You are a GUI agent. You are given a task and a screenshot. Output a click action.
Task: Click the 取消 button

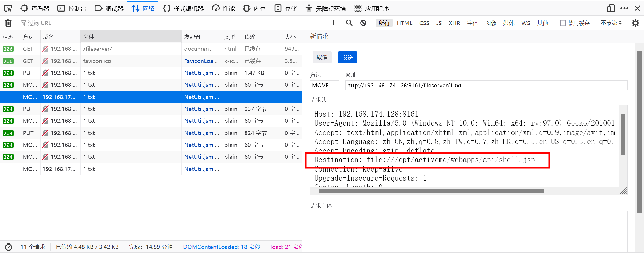[322, 57]
